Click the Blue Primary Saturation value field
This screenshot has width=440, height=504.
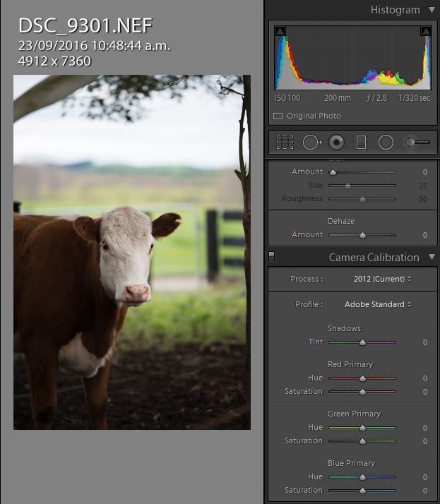(425, 491)
